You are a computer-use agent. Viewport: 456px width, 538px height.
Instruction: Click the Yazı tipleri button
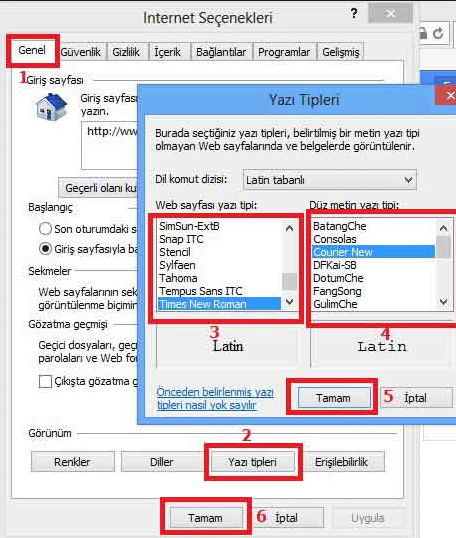tap(252, 462)
